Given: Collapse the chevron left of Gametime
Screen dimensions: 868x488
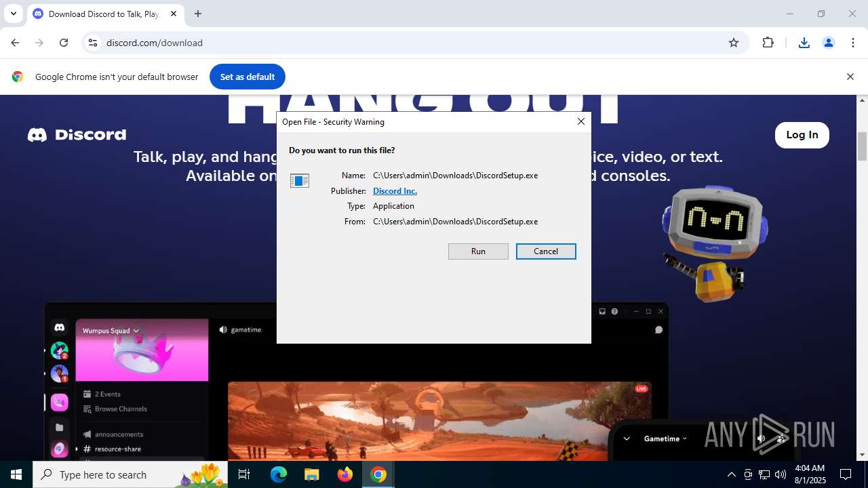Looking at the screenshot, I should 627,439.
